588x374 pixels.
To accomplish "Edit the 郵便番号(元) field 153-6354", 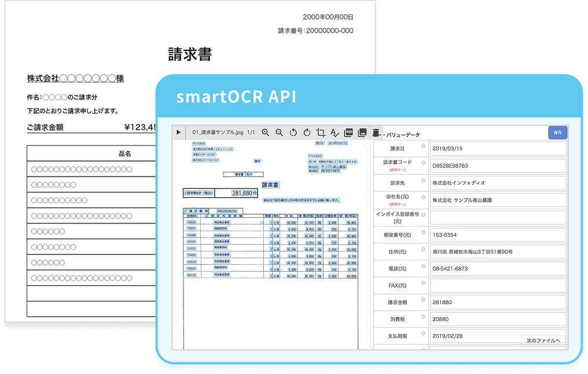I will [498, 235].
